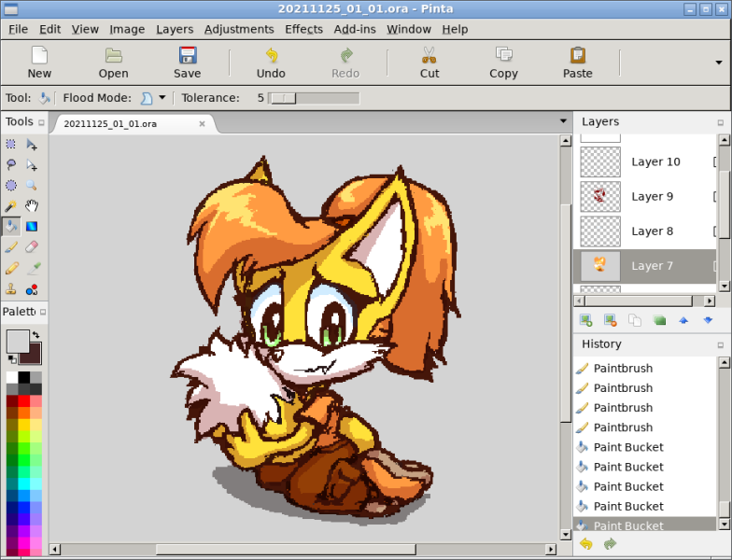732x560 pixels.
Task: Open the Image menu
Action: [x=127, y=30]
